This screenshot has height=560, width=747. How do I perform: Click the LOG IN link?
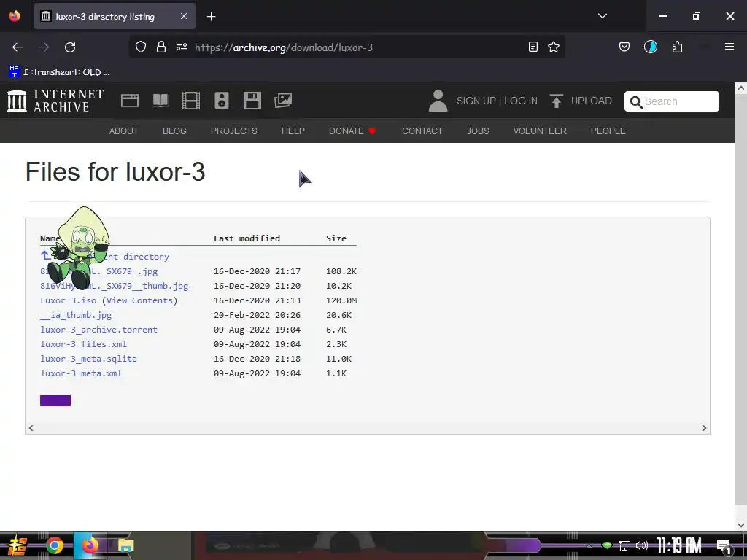coord(521,101)
